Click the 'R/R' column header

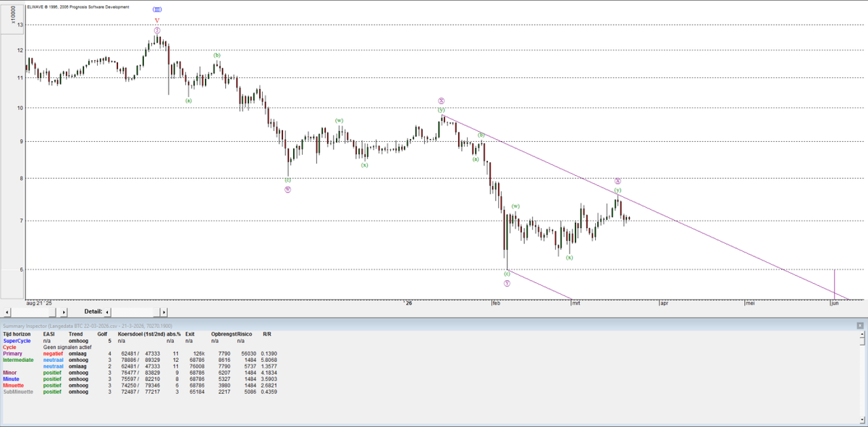(x=267, y=334)
